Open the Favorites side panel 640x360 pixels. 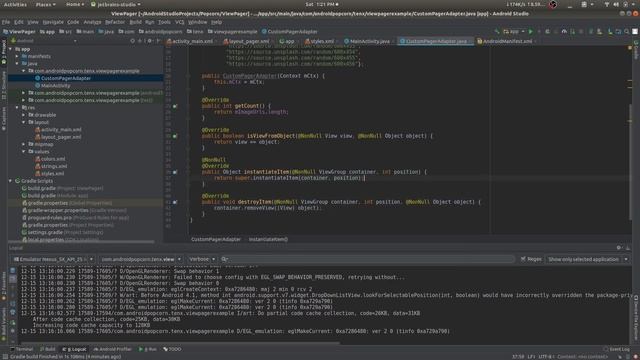[4, 285]
